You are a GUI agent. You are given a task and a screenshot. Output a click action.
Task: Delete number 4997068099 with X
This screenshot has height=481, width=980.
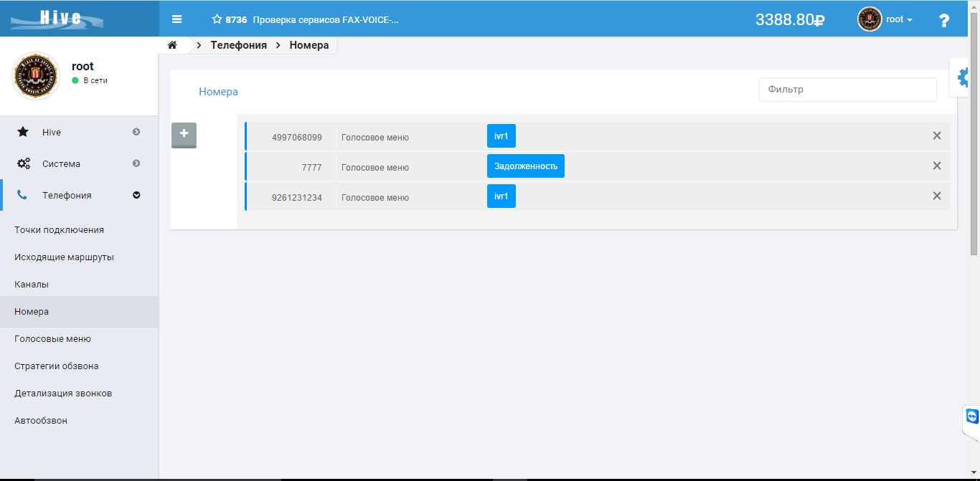click(936, 135)
